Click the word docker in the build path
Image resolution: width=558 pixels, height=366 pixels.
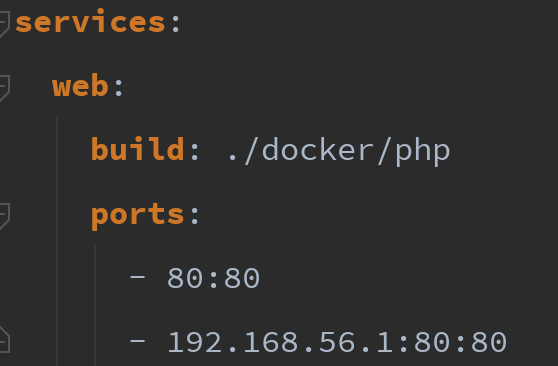[318, 150]
